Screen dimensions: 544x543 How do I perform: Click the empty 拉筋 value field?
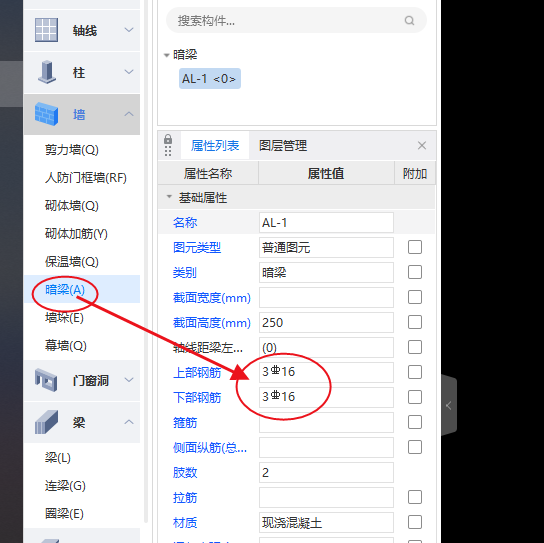click(x=326, y=497)
